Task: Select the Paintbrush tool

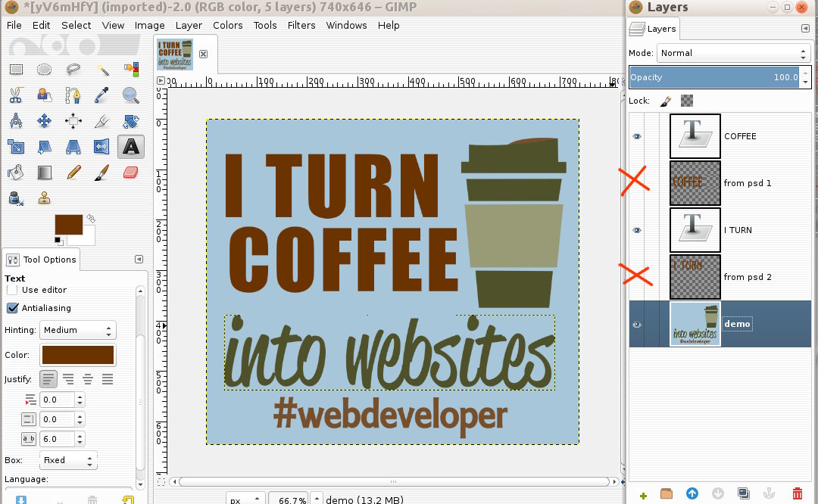Action: pyautogui.click(x=102, y=172)
